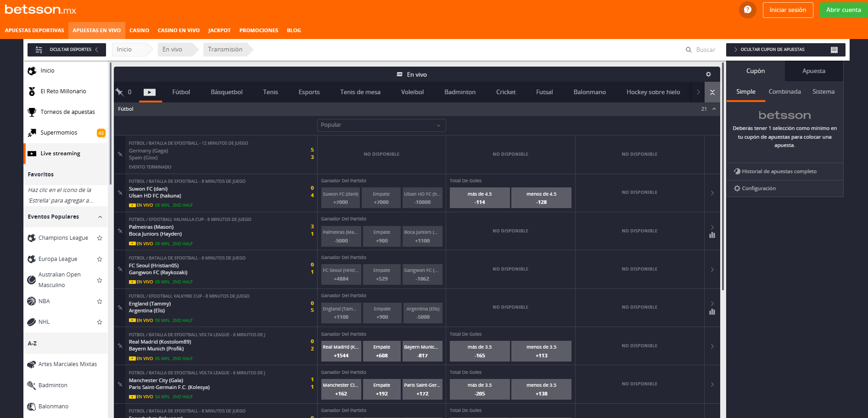The height and width of the screenshot is (418, 868).
Task: Click the Balonmano sidebar icon
Action: 31,407
